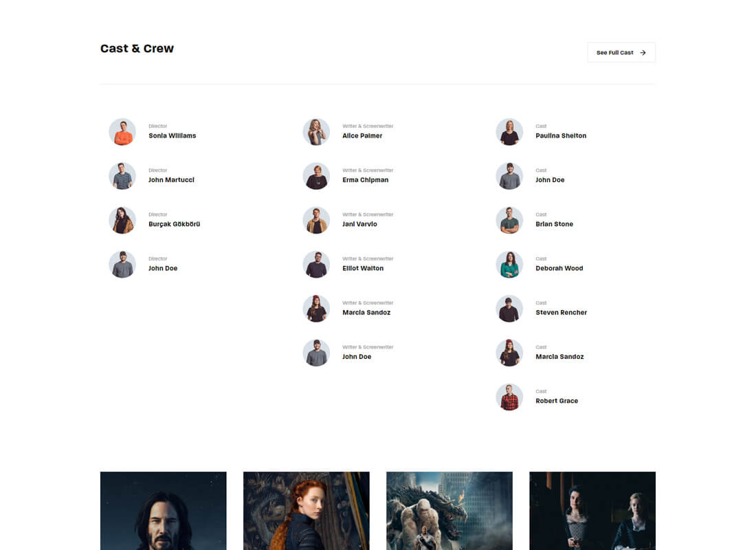The height and width of the screenshot is (550, 756).
Task: Select the giant gorilla monster poster
Action: click(x=449, y=511)
